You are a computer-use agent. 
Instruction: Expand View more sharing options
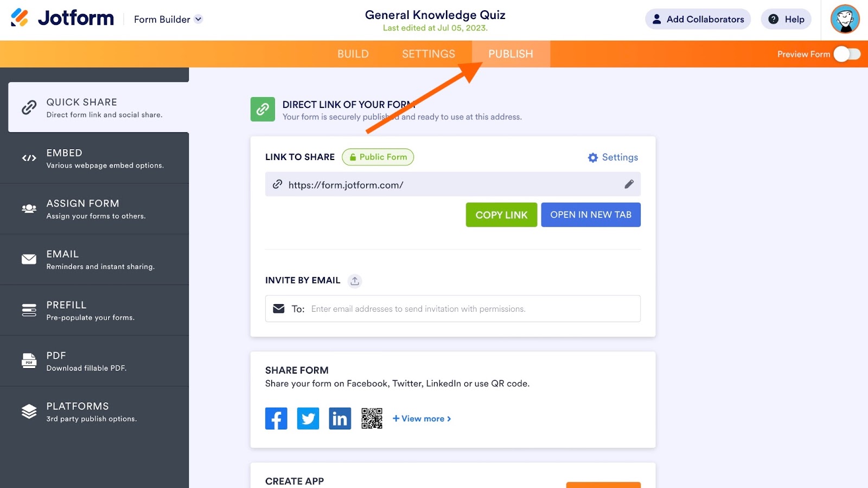(x=422, y=419)
